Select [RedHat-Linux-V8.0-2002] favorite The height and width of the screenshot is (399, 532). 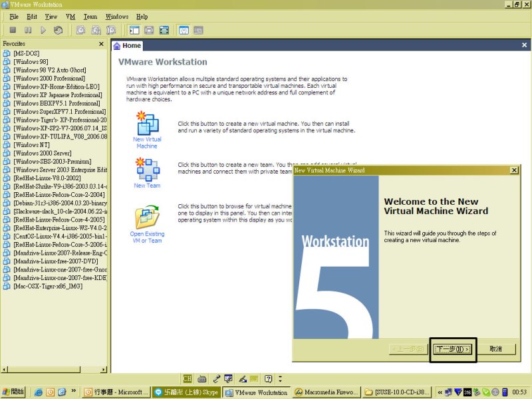(x=47, y=178)
